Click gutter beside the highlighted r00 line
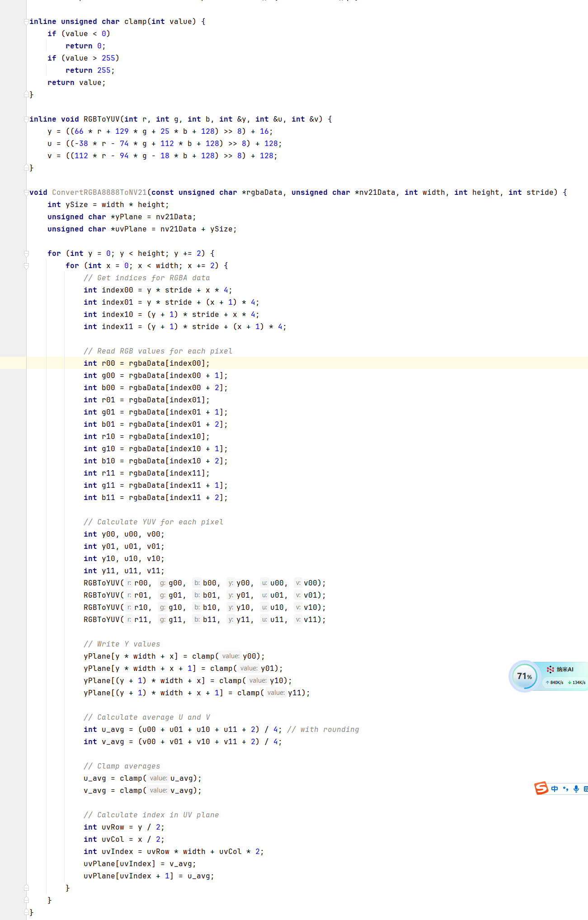588x920 pixels. pyautogui.click(x=13, y=363)
